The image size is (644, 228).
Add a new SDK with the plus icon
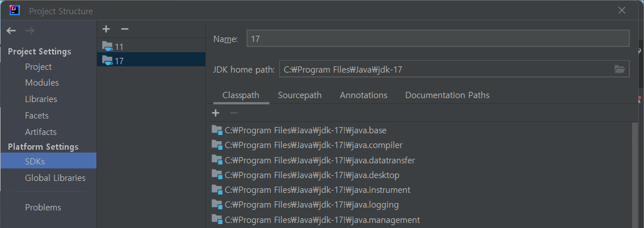tap(106, 29)
